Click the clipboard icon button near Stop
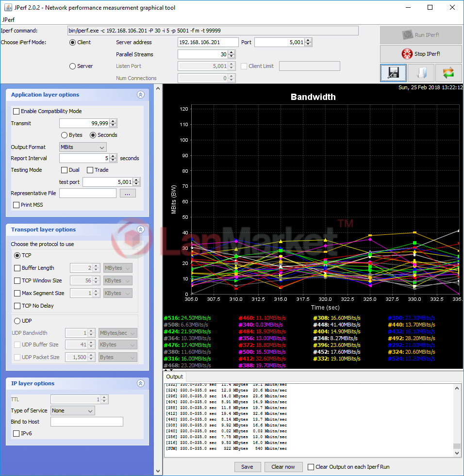Screen dimensions: 464x476 tap(420, 73)
